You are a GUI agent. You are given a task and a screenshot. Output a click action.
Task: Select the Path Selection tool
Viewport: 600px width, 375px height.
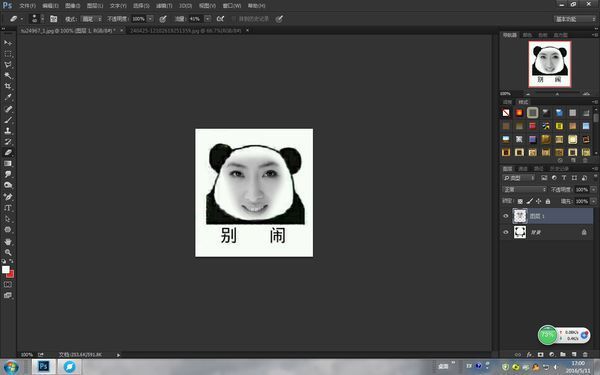coord(8,219)
